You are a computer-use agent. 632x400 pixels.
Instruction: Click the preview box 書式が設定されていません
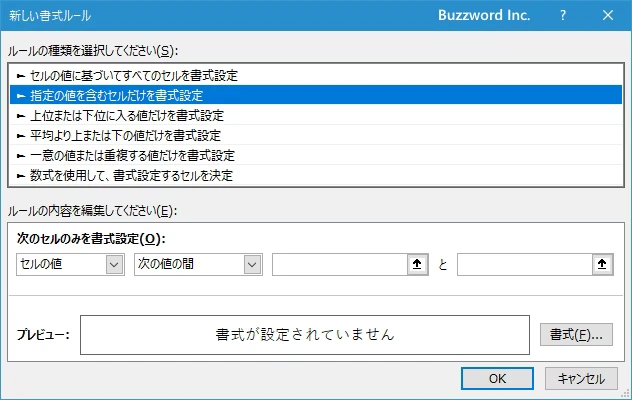(x=305, y=335)
